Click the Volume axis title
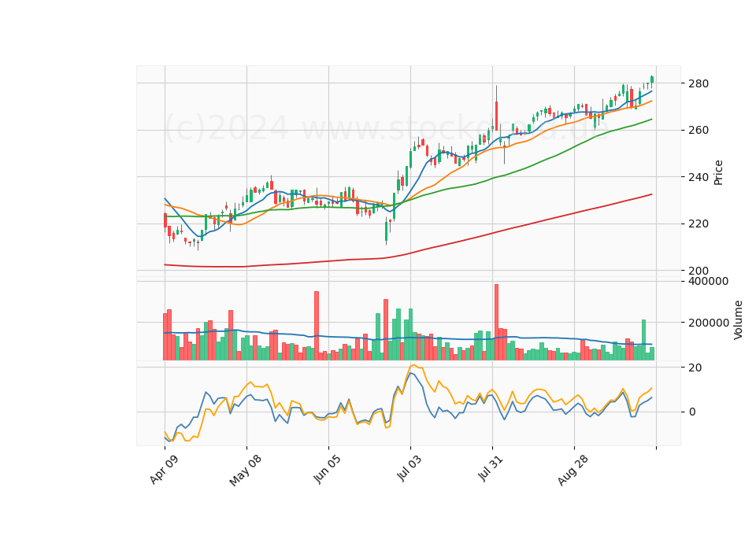Screen dimensions: 756x543 coord(738,320)
